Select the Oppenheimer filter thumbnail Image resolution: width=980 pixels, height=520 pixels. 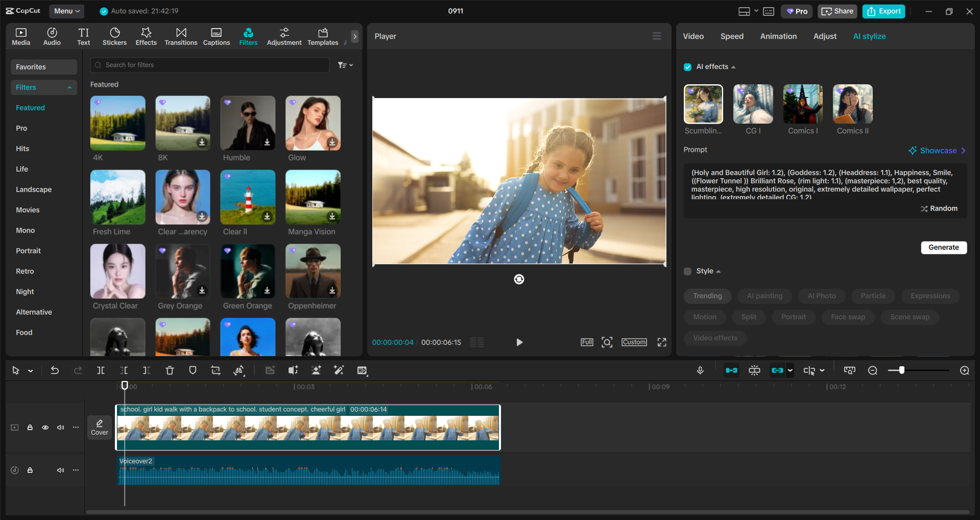313,271
